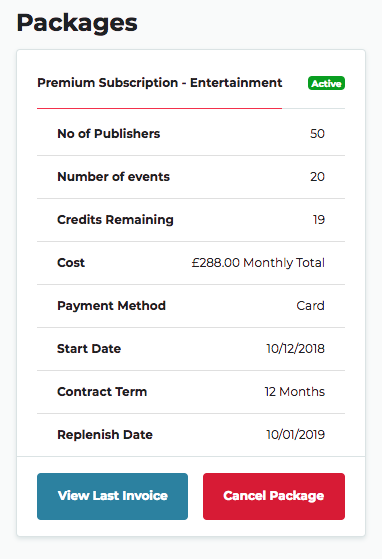Select the Cost row label
Image resolution: width=382 pixels, height=559 pixels.
click(x=71, y=263)
